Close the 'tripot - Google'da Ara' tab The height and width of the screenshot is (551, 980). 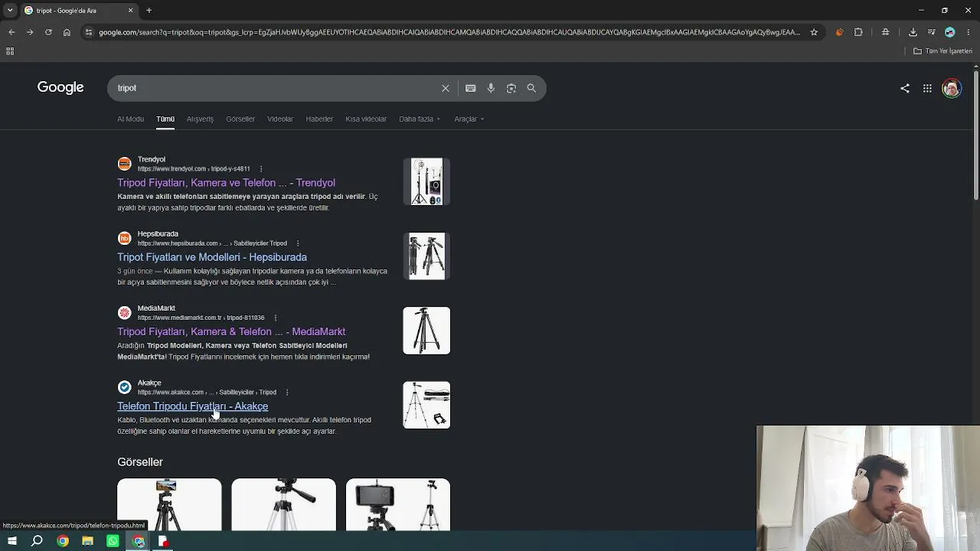[x=130, y=11]
